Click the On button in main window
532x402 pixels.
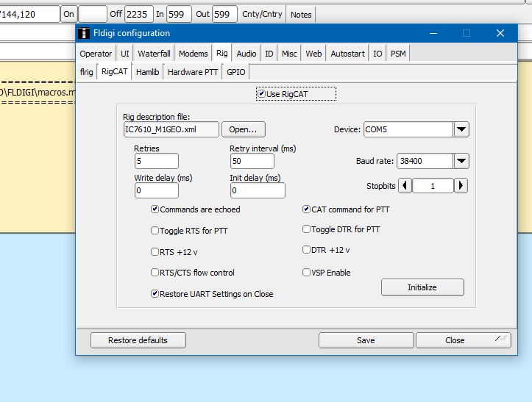coord(69,14)
